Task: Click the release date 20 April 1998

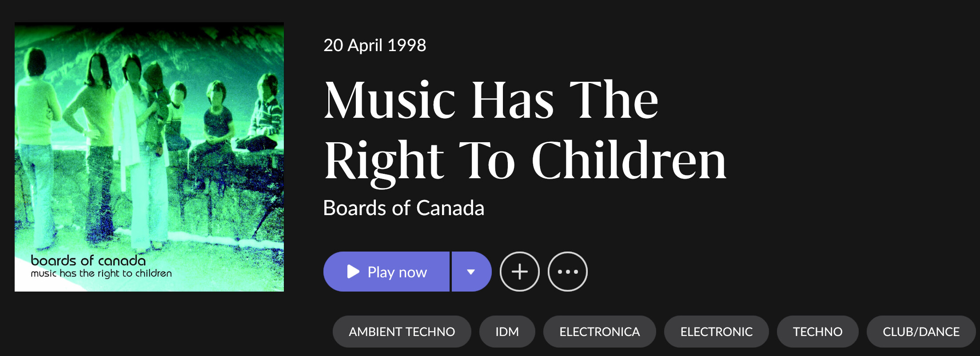Action: click(374, 45)
